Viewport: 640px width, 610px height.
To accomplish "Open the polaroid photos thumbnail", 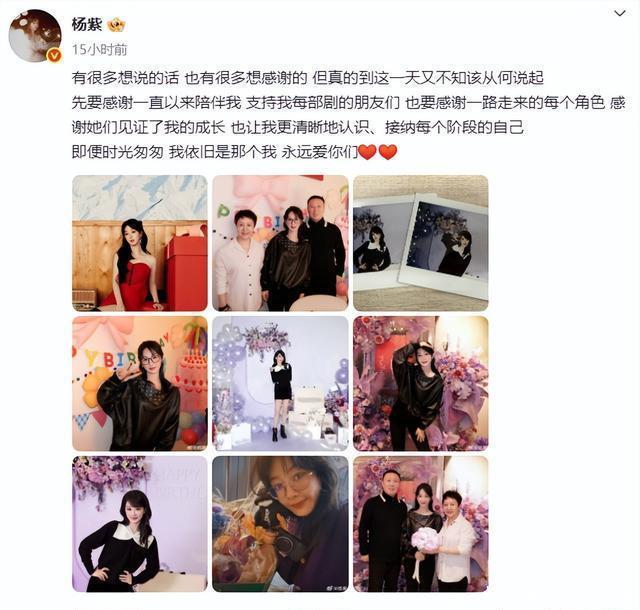I will pyautogui.click(x=420, y=243).
